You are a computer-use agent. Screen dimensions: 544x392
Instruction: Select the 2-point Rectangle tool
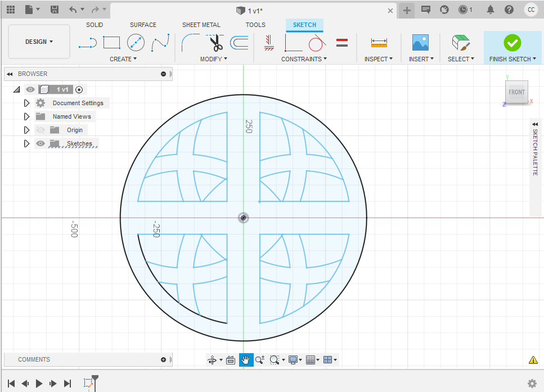112,43
